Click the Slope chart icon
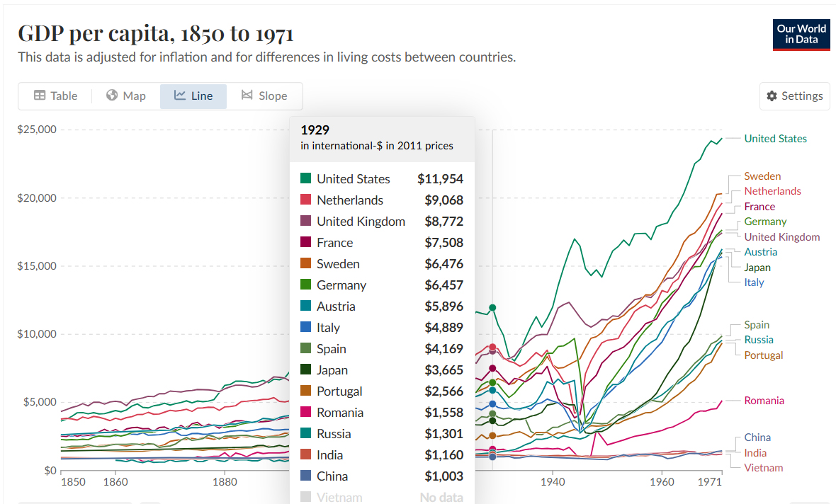 coord(247,96)
